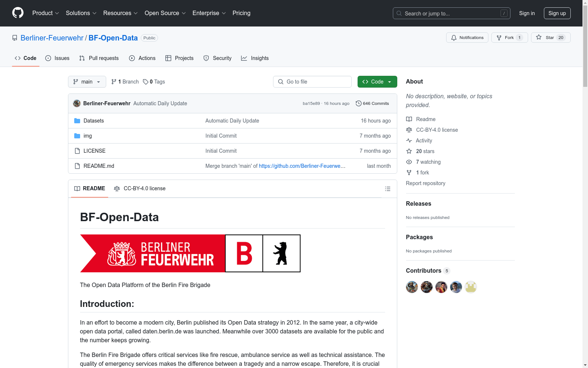Image resolution: width=588 pixels, height=368 pixels.
Task: Expand the Solutions menu
Action: [81, 13]
